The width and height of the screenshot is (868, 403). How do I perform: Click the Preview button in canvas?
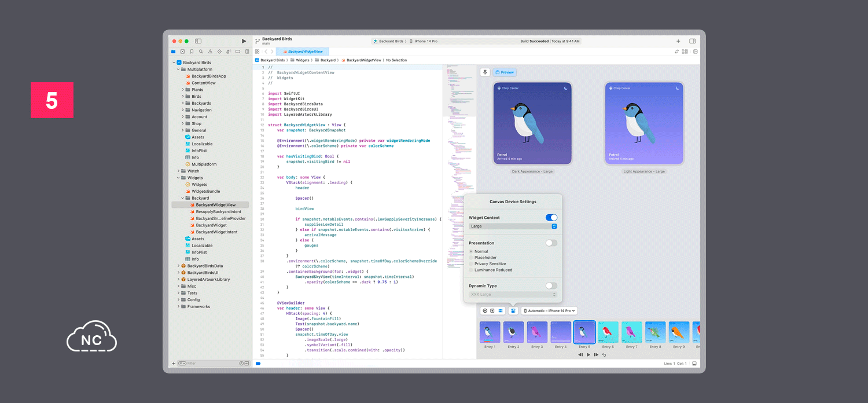(x=505, y=72)
